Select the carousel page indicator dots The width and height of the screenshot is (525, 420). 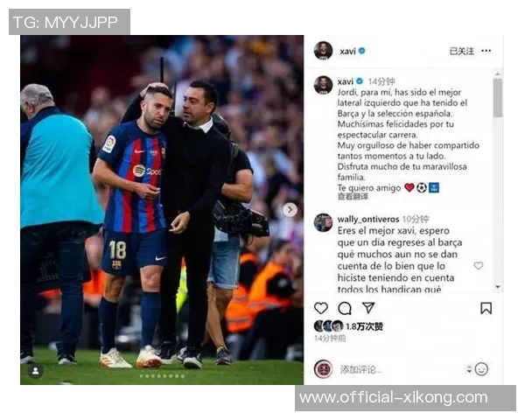pos(162,376)
